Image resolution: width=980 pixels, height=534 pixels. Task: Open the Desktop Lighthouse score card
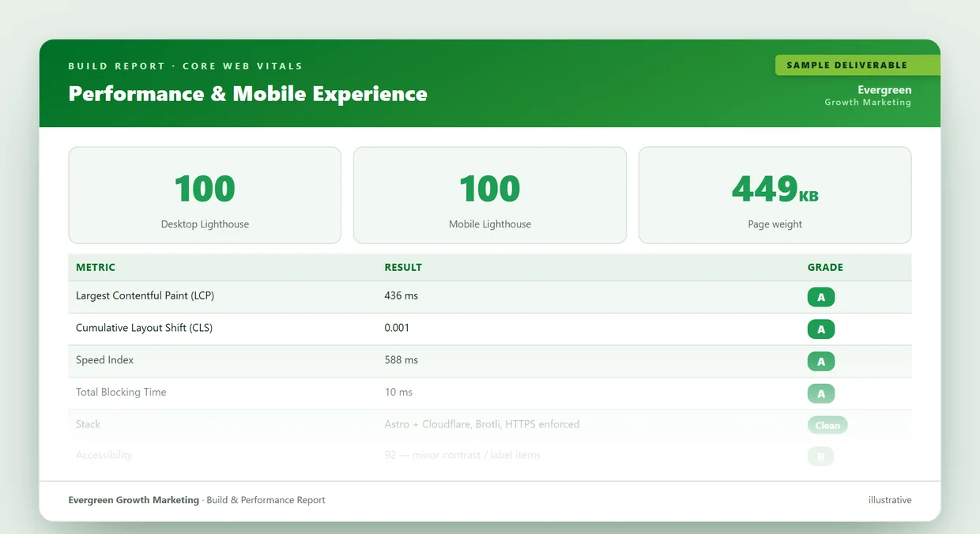pyautogui.click(x=205, y=195)
